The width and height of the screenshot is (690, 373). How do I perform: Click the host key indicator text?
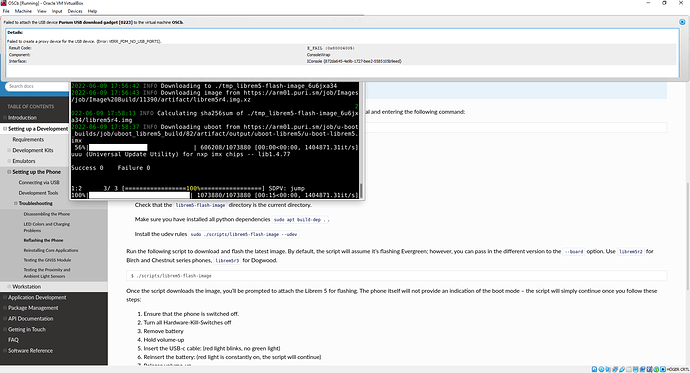pyautogui.click(x=678, y=369)
